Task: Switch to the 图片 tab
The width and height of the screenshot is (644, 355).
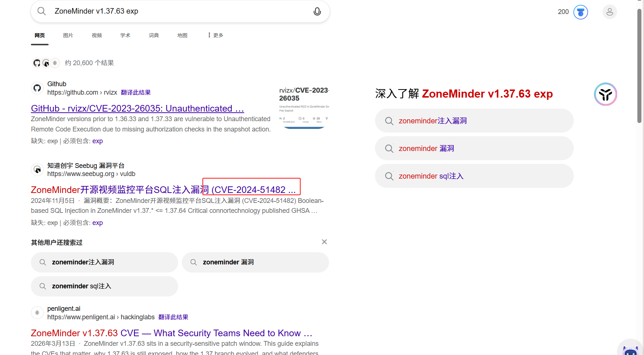Action: 68,35
